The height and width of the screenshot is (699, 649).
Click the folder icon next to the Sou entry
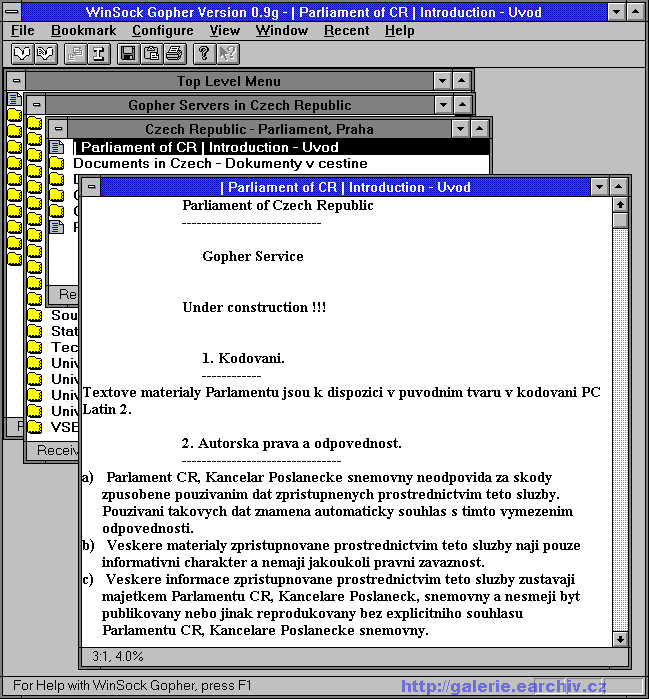coord(35,315)
